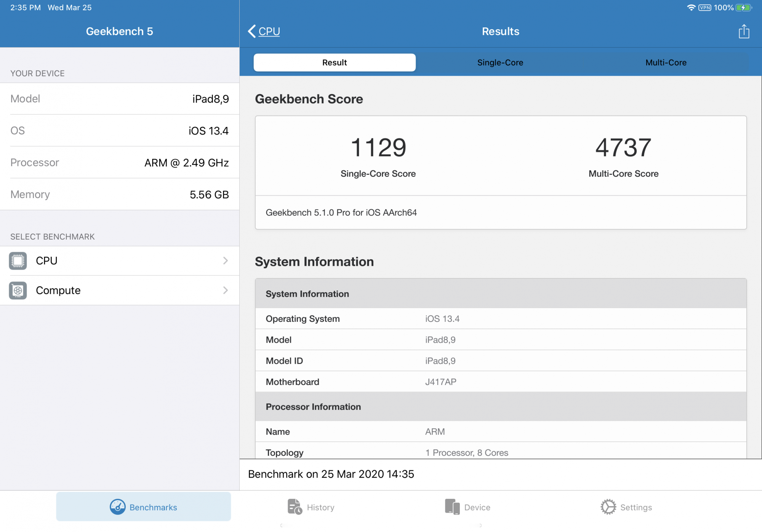This screenshot has width=762, height=532.
Task: Open the History tab
Action: pos(311,507)
